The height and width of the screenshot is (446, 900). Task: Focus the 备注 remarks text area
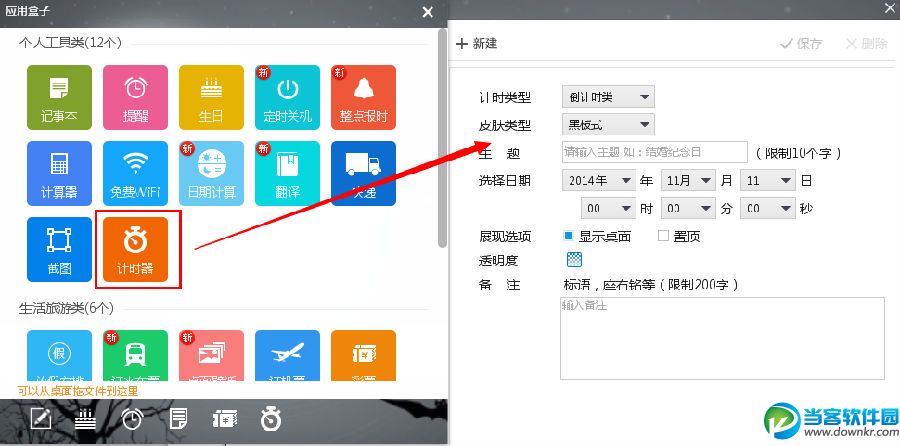pos(722,338)
